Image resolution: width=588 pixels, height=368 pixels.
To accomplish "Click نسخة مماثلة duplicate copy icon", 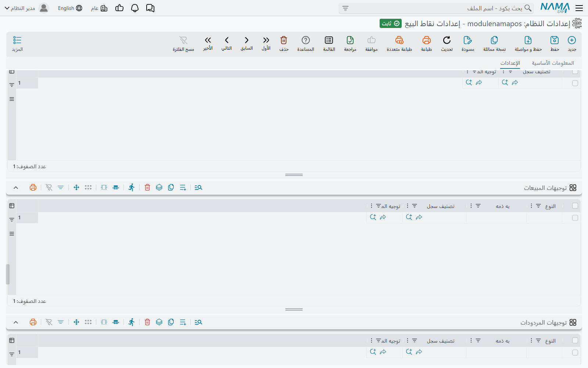I will [x=494, y=40].
